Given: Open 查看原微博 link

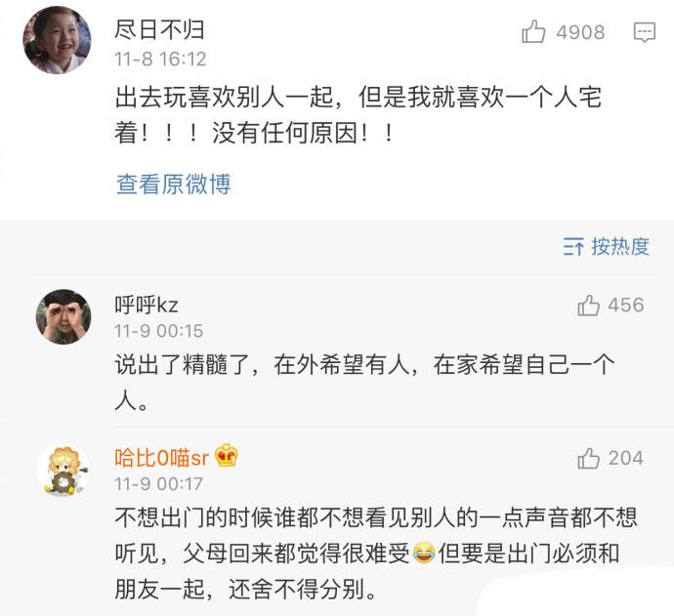Looking at the screenshot, I should pyautogui.click(x=173, y=184).
